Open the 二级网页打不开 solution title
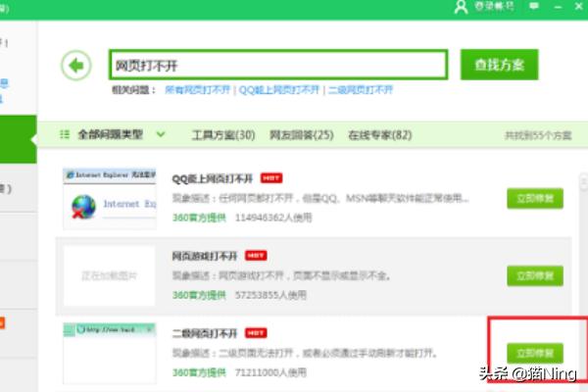 (x=205, y=333)
